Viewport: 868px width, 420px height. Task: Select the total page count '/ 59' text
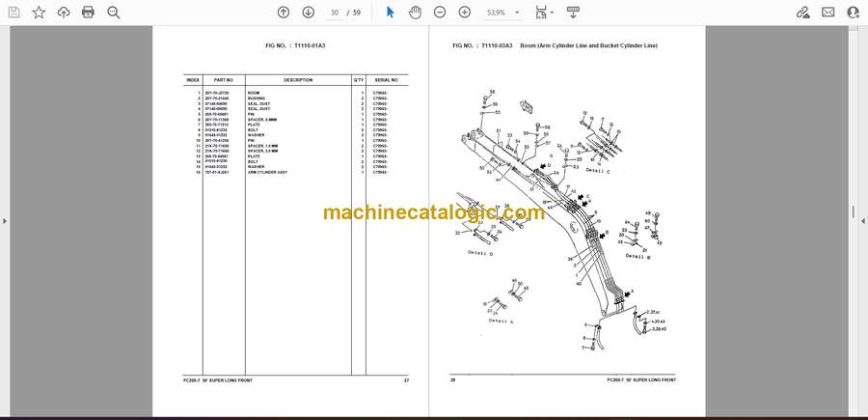[x=353, y=13]
